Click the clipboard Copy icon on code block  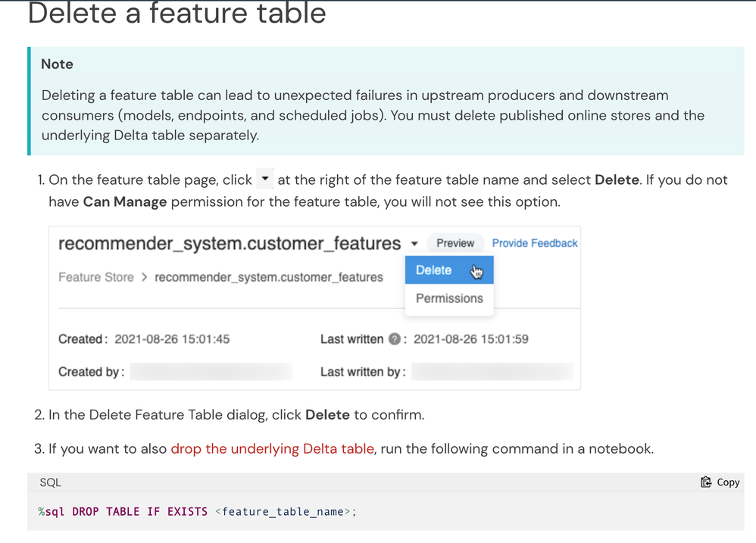coord(706,482)
